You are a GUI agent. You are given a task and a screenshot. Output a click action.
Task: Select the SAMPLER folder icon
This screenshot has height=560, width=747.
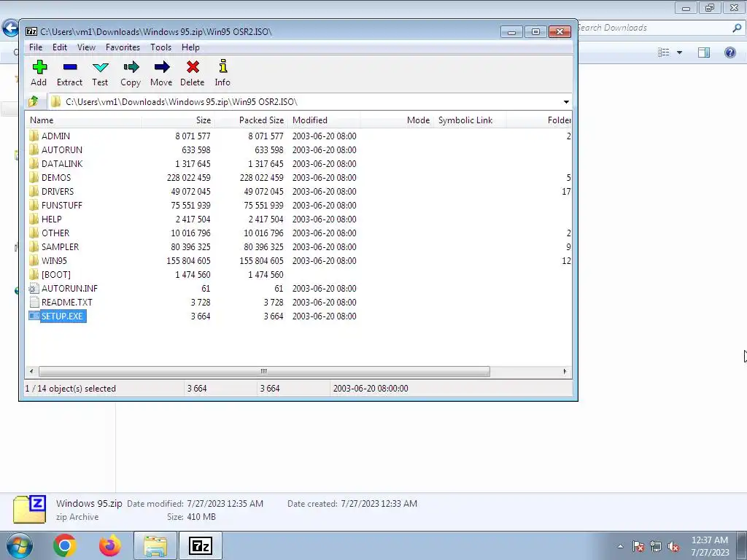[x=34, y=246]
